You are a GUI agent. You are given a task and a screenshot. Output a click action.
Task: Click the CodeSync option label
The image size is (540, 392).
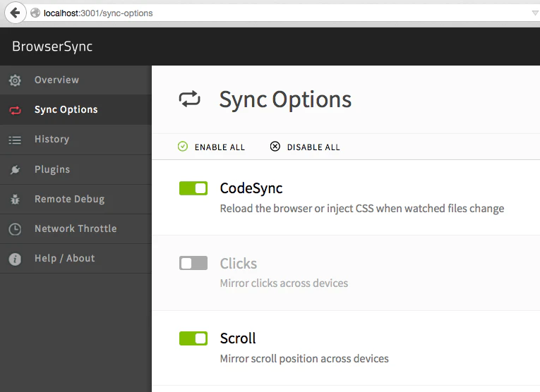pyautogui.click(x=251, y=188)
